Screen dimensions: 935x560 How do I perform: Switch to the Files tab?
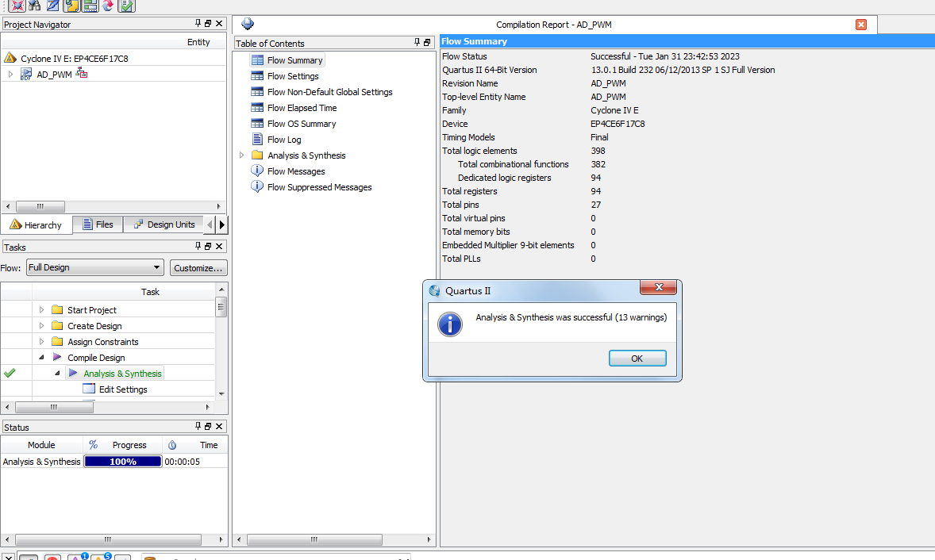click(98, 224)
